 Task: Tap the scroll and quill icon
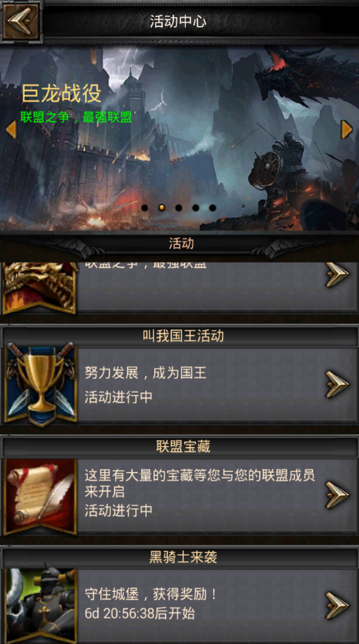pyautogui.click(x=40, y=496)
